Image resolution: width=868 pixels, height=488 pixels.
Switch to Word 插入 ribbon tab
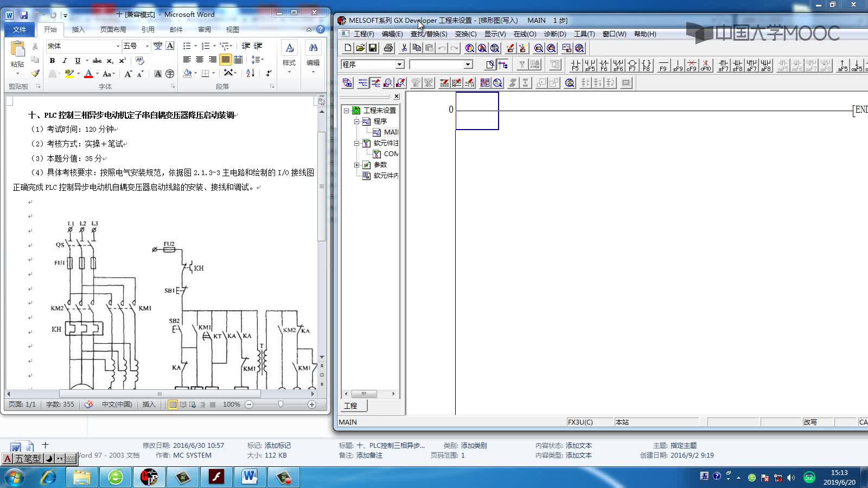[x=78, y=29]
